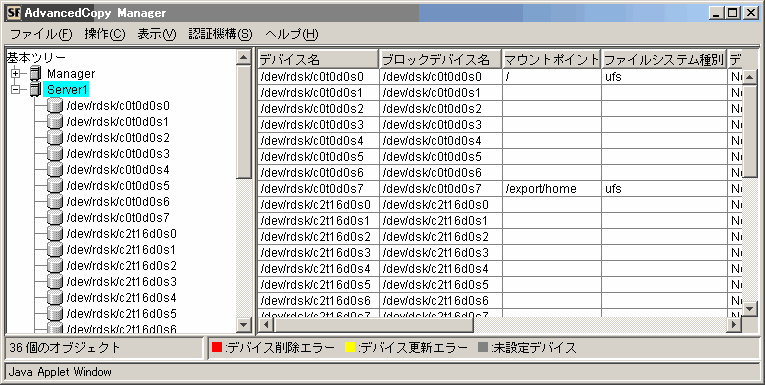The width and height of the screenshot is (765, 385).
Task: Minimize the AdvancedCopy Manager window
Action: tap(716, 13)
